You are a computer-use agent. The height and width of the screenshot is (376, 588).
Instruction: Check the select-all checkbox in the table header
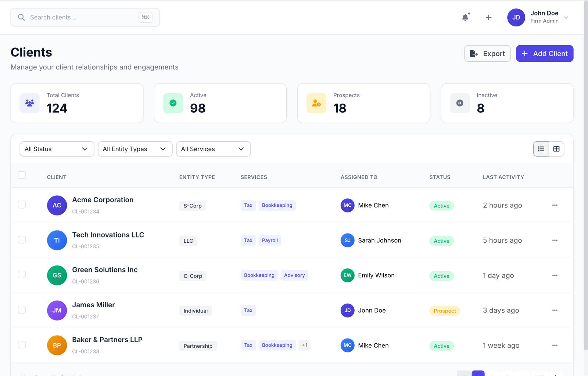pyautogui.click(x=22, y=175)
